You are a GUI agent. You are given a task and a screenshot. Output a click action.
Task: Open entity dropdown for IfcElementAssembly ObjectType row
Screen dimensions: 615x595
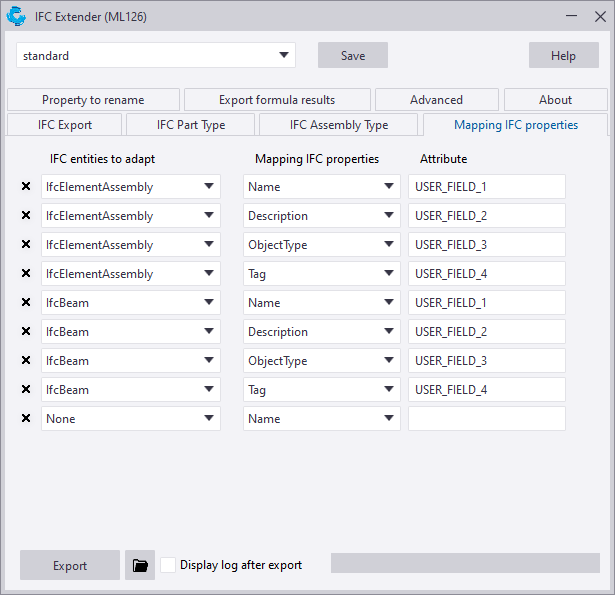[131, 244]
